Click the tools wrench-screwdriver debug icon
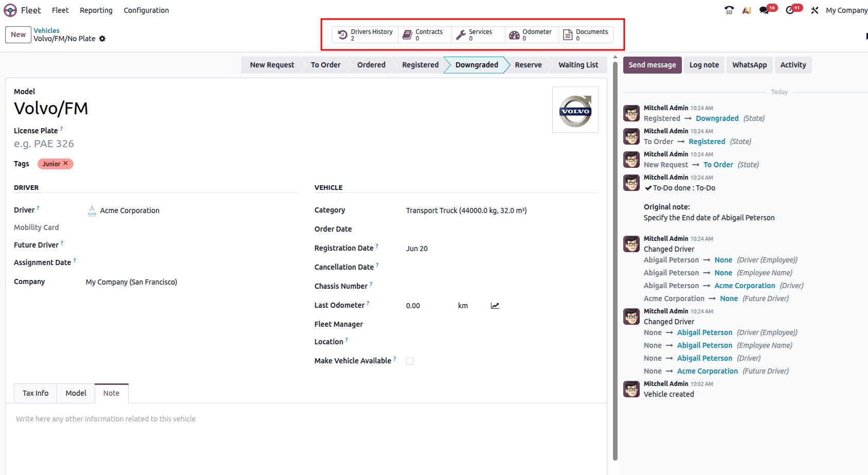 [x=815, y=10]
